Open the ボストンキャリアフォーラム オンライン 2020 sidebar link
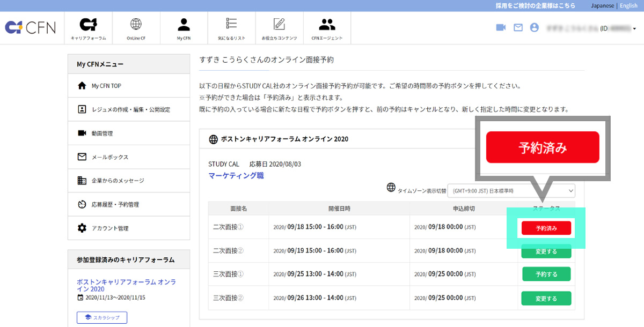The image size is (644, 327). pos(126,285)
